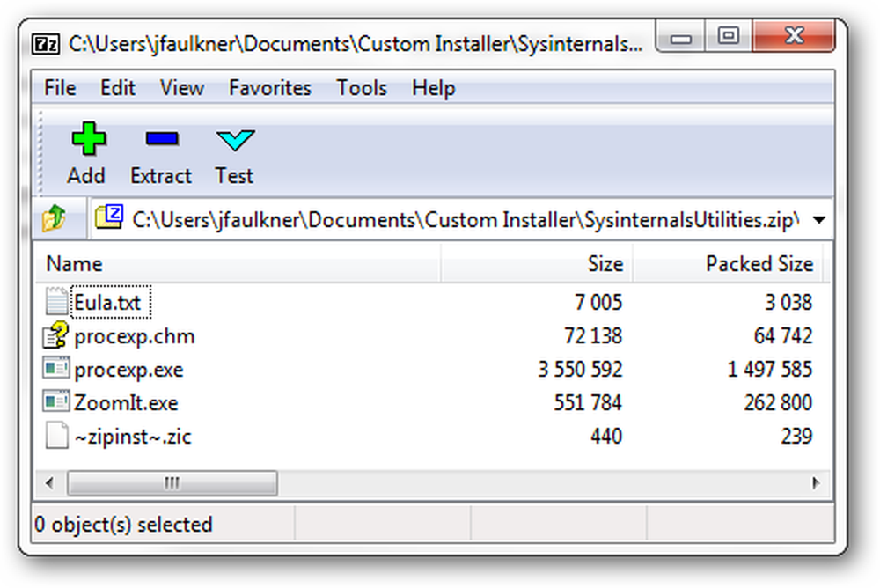Click the size value 551 784
Screen dimensions: 880x588
[588, 402]
